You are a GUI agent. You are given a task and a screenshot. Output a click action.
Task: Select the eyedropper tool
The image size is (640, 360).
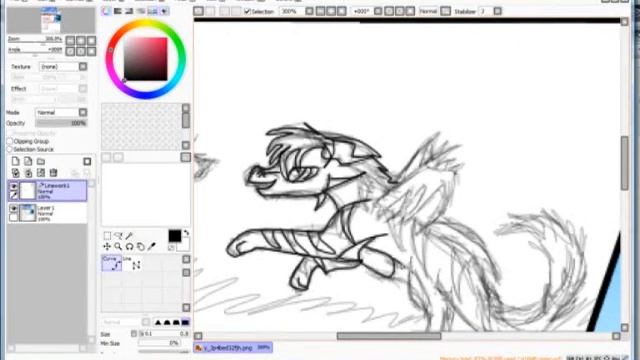[151, 247]
